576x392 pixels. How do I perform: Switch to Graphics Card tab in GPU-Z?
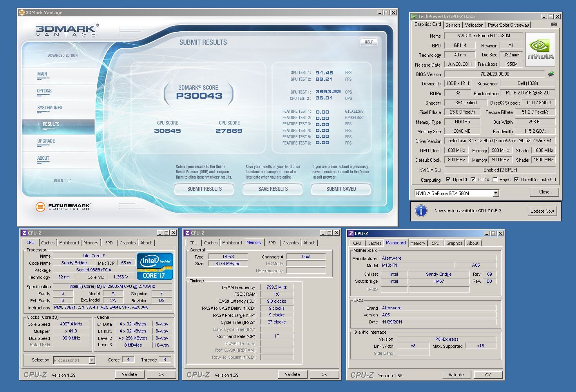tap(428, 24)
